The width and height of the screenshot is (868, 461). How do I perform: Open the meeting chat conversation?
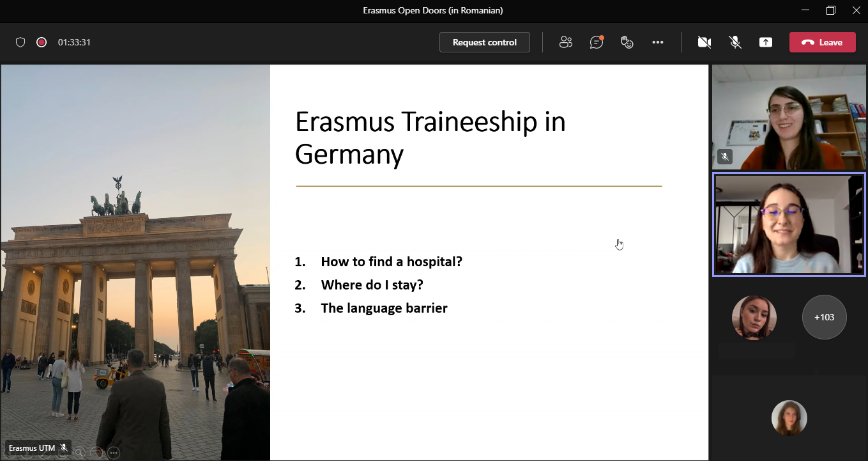(597, 42)
